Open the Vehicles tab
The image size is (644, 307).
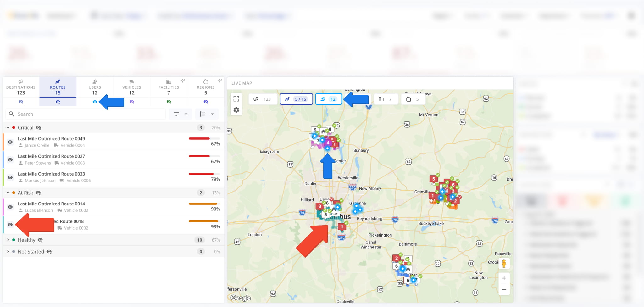point(132,87)
